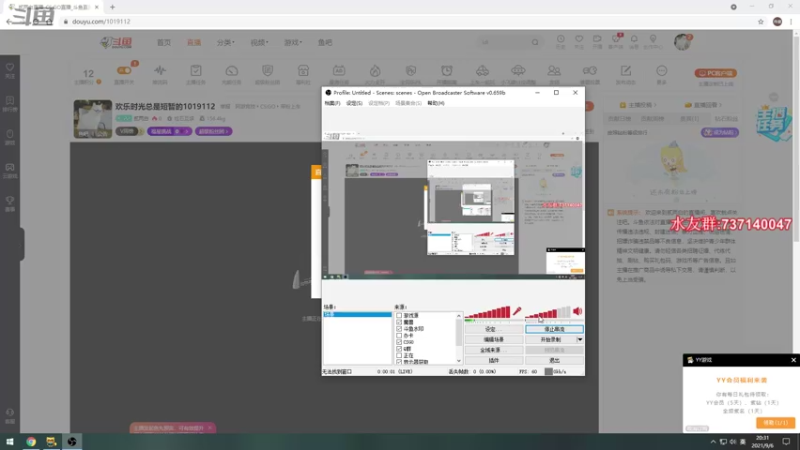Toggle the last visible source checkbox in OBS
The image size is (800, 450).
(x=399, y=362)
